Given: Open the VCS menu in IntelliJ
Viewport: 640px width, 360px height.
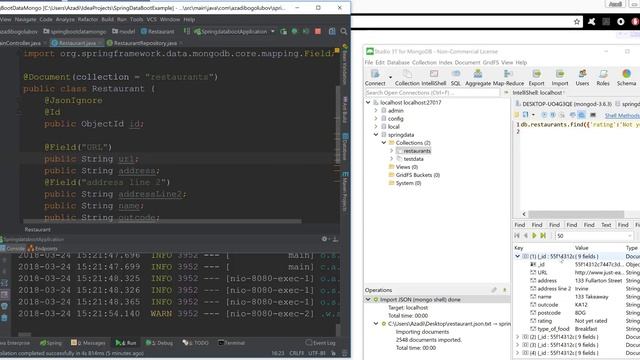Looking at the screenshot, I should pyautogui.click(x=151, y=19).
